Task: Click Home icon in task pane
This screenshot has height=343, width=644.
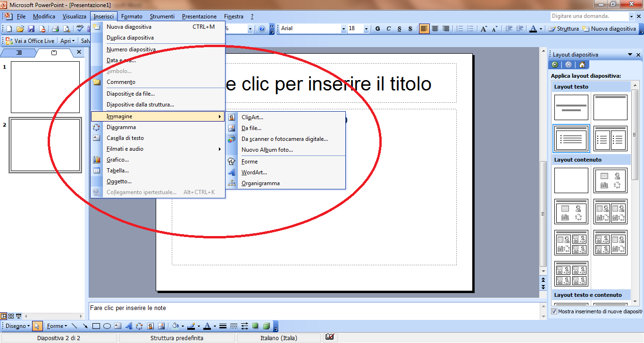Action: (582, 65)
